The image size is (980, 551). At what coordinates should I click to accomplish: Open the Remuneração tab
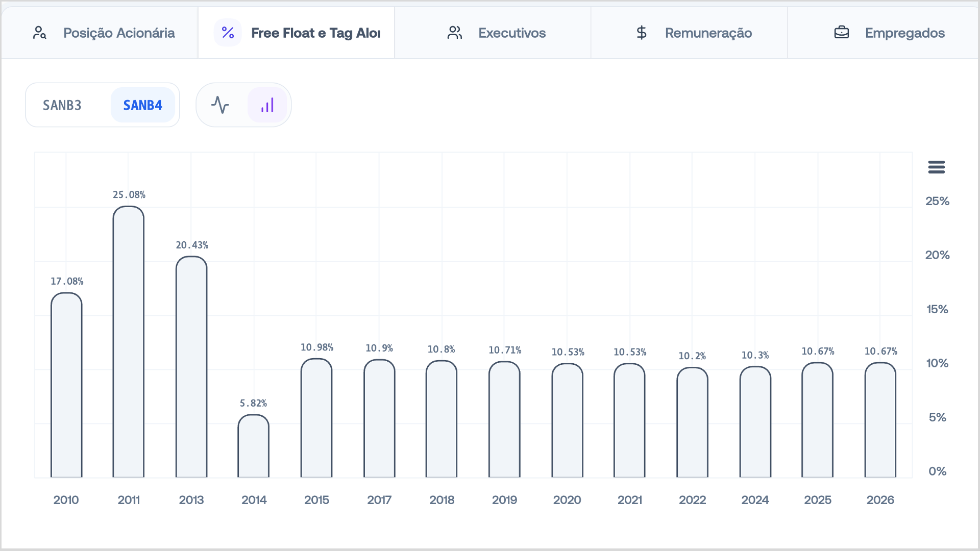[x=689, y=33]
